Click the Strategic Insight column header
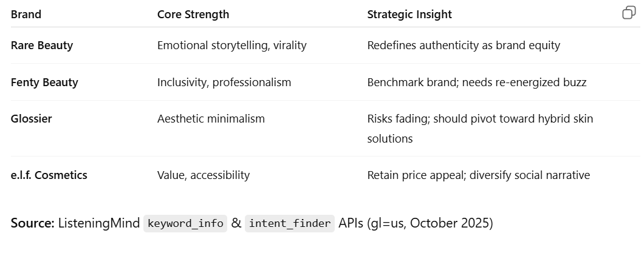This screenshot has height=253, width=644. pos(409,15)
